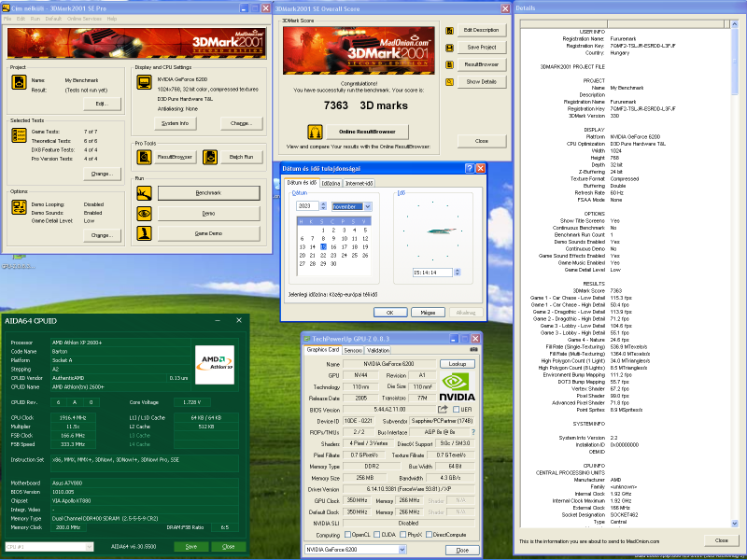Switch to the Internet-idő tab
Image resolution: width=747 pixels, height=560 pixels.
click(359, 183)
